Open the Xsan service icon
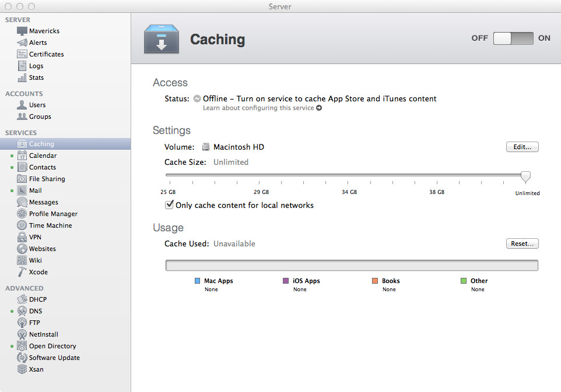The image size is (561, 392). tap(22, 369)
